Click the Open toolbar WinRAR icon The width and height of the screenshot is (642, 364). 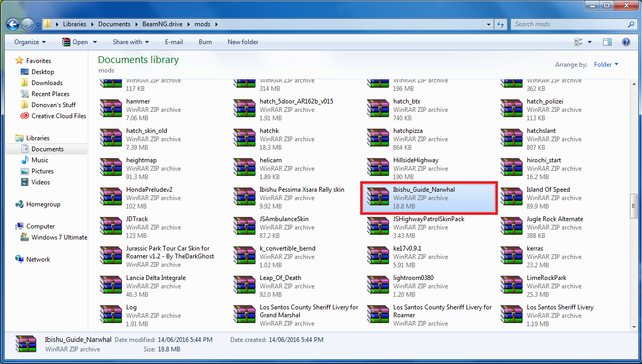pyautogui.click(x=66, y=42)
